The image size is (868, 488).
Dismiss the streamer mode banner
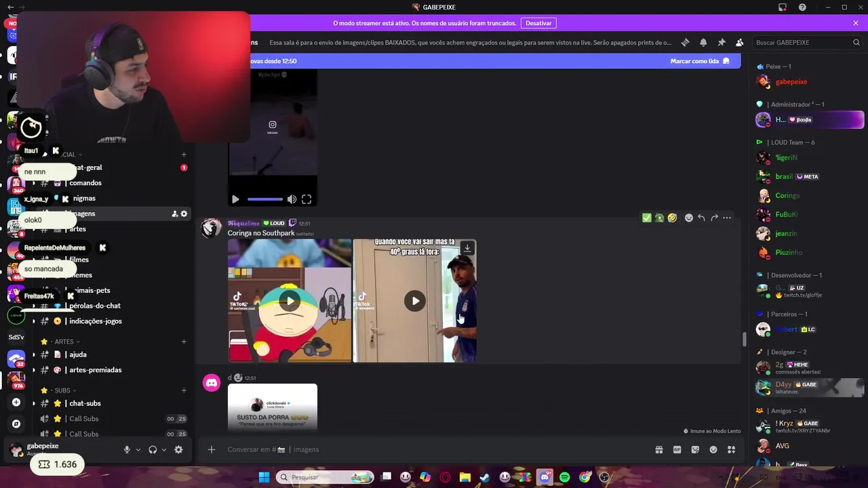pyautogui.click(x=856, y=23)
